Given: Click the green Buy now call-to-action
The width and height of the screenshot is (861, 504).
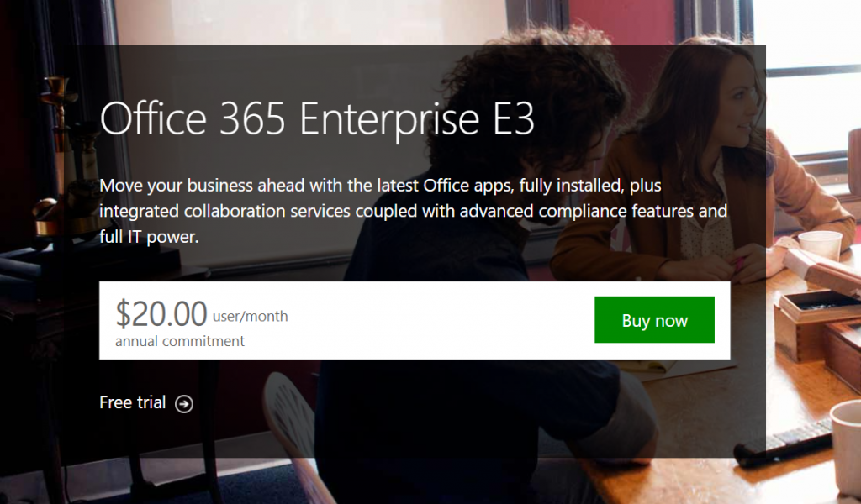Looking at the screenshot, I should click(654, 319).
